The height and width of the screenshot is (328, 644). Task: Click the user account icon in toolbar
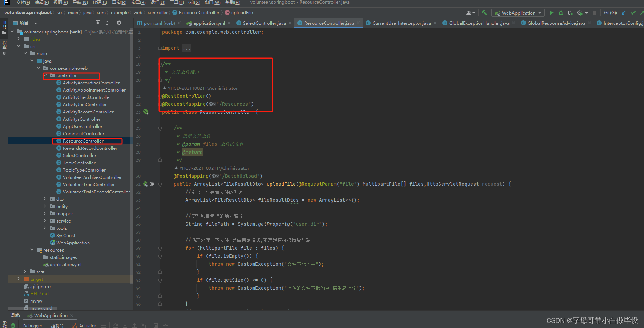click(x=470, y=13)
